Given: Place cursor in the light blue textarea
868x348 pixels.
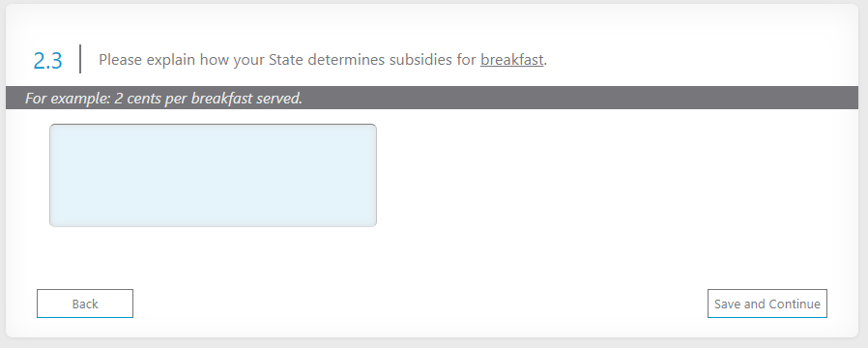Looking at the screenshot, I should pos(213,175).
